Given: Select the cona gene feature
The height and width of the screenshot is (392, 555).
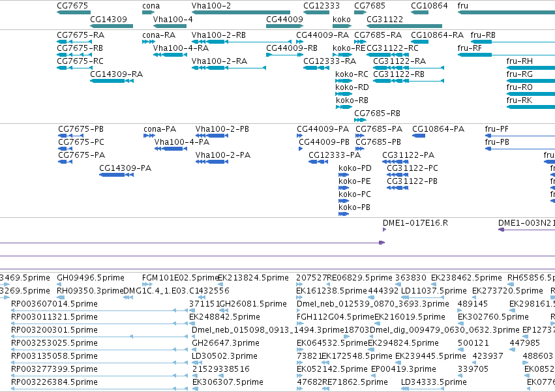Looking at the screenshot, I should tap(148, 12).
